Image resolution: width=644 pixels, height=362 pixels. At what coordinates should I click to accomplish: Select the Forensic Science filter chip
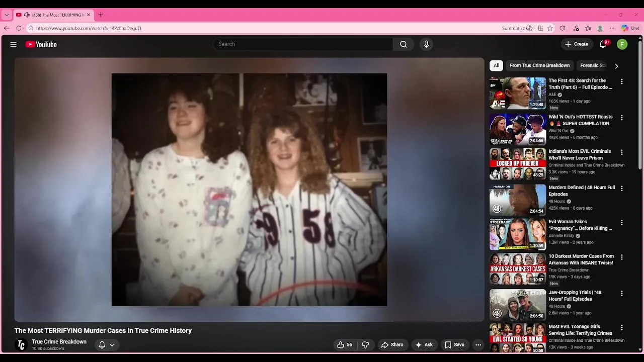tap(592, 65)
